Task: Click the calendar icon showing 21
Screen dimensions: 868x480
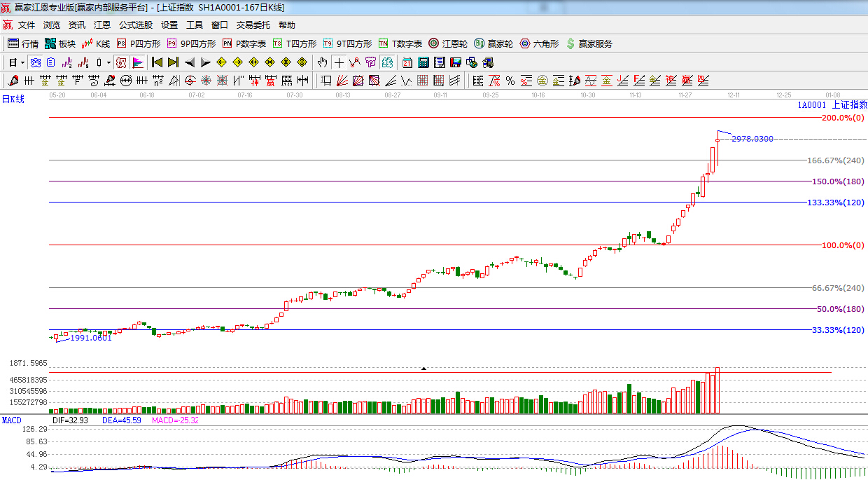Action: (x=407, y=62)
